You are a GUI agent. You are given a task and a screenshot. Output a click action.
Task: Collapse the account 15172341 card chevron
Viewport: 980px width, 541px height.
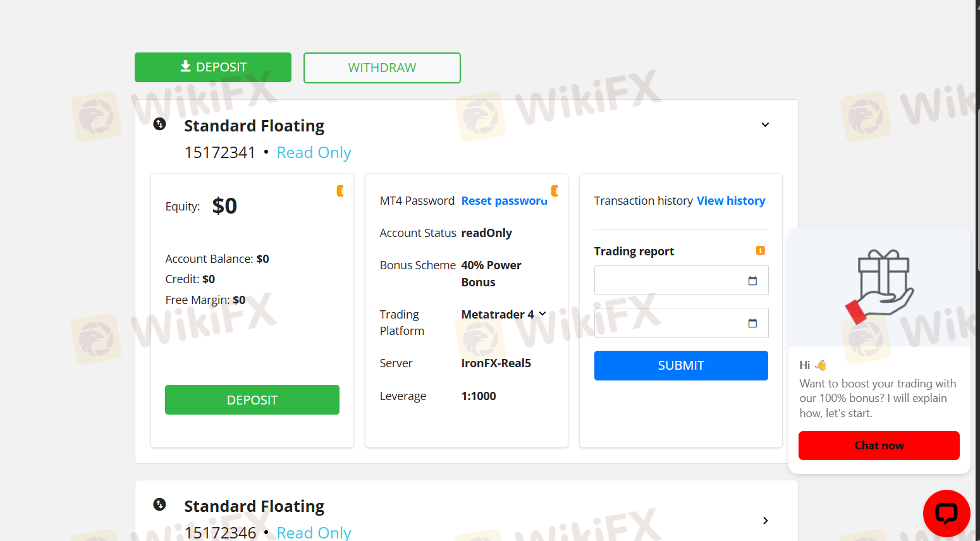point(765,125)
